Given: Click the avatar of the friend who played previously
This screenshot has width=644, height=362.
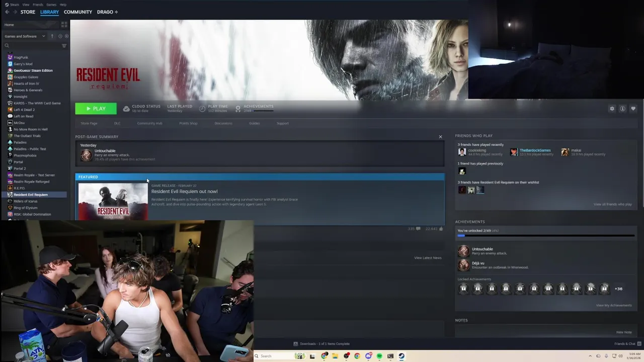Looking at the screenshot, I should [x=462, y=171].
